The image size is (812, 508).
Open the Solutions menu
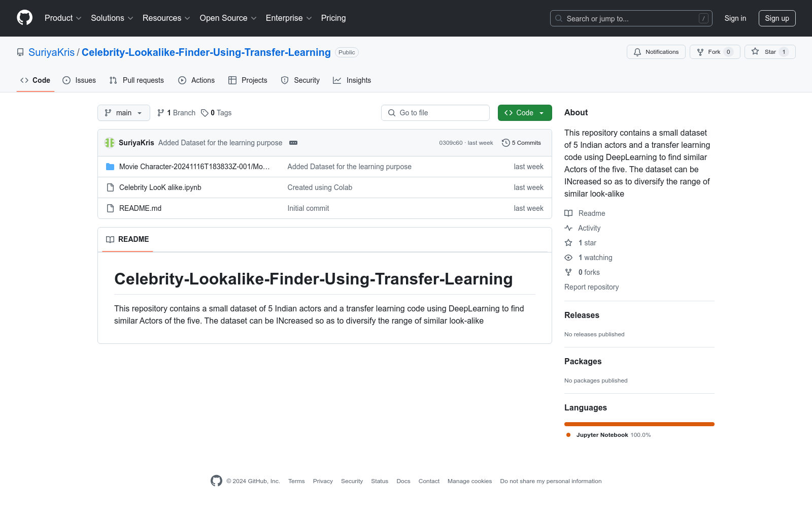[112, 18]
